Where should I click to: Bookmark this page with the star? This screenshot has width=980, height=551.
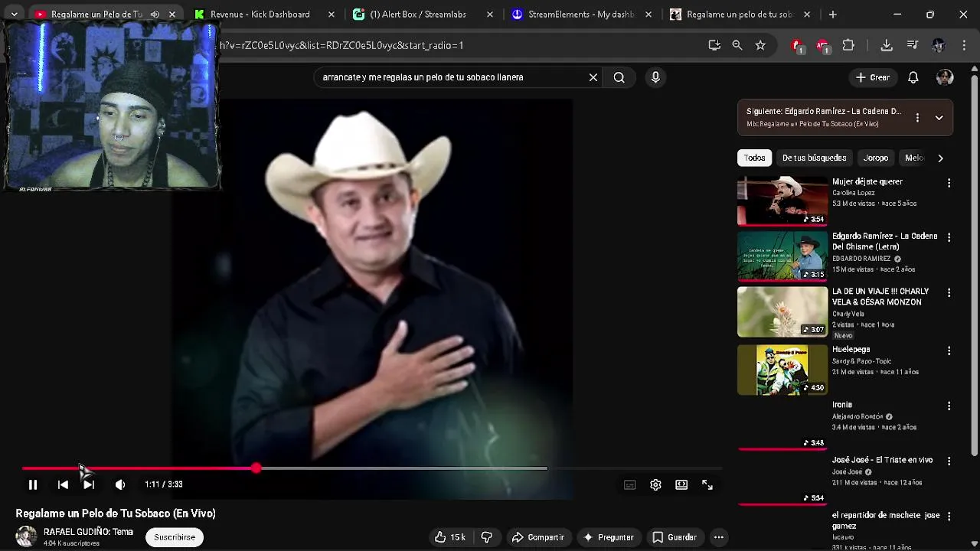(760, 45)
